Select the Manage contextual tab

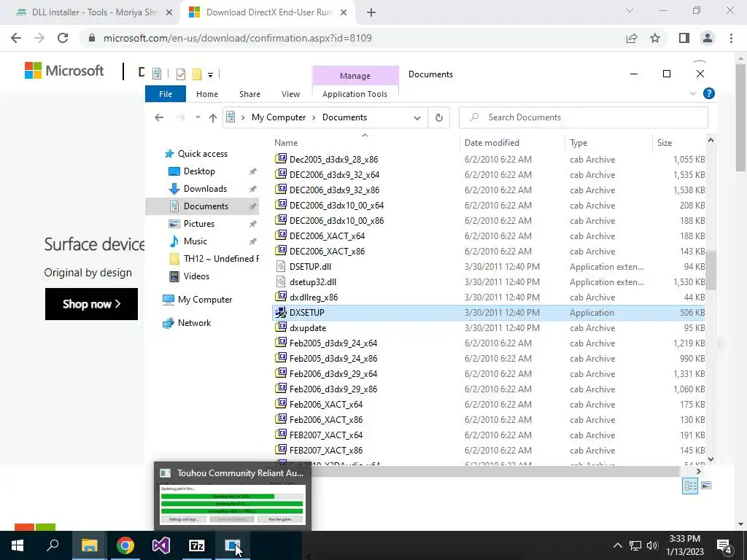[355, 76]
